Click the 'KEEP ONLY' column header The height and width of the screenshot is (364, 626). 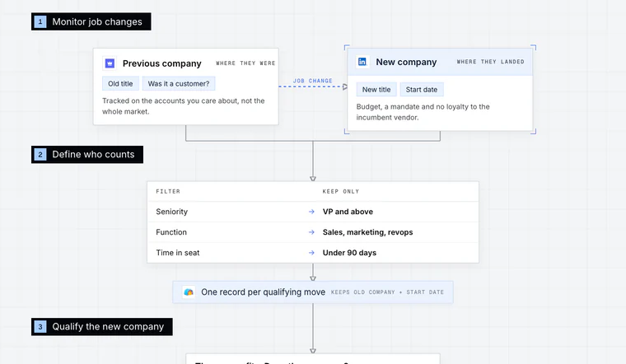[341, 192]
